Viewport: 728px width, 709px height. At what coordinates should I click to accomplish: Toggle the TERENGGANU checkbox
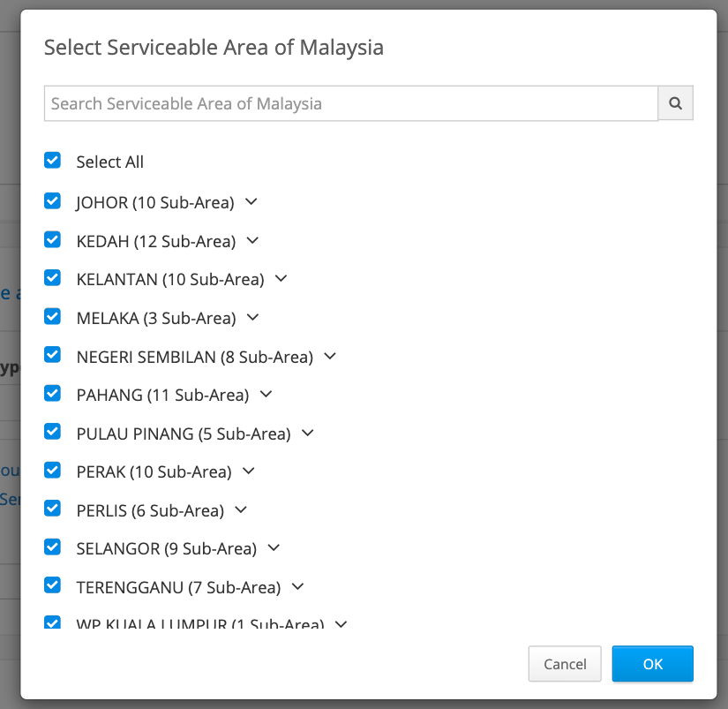pos(52,585)
